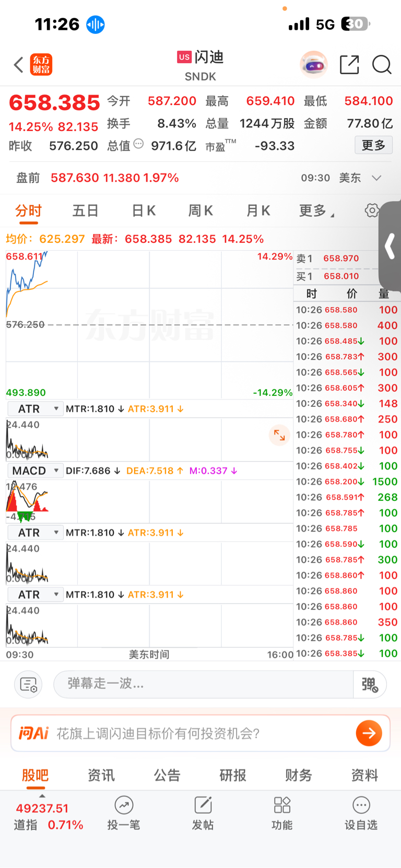This screenshot has width=401, height=868.
Task: Tap the 49237.51 道指 value
Action: click(x=42, y=808)
